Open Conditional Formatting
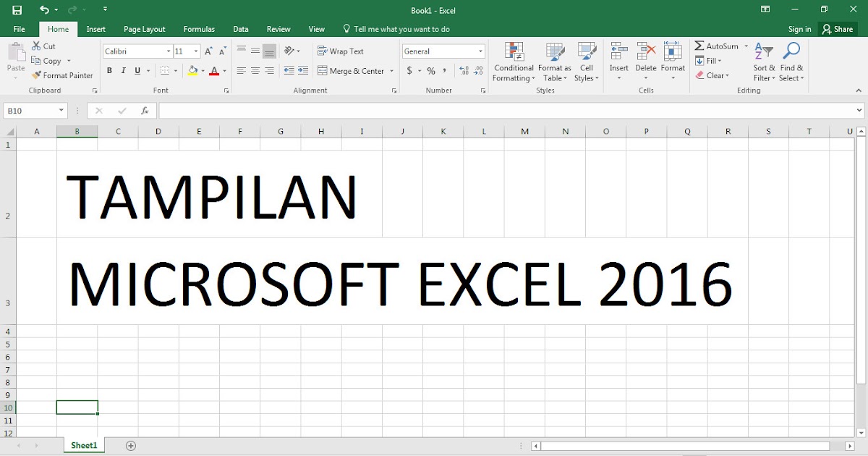868x456 pixels. point(514,62)
